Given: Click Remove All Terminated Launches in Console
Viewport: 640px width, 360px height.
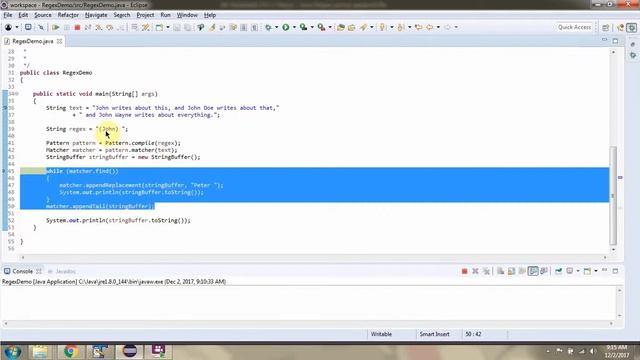Looking at the screenshot, I should (x=486, y=271).
